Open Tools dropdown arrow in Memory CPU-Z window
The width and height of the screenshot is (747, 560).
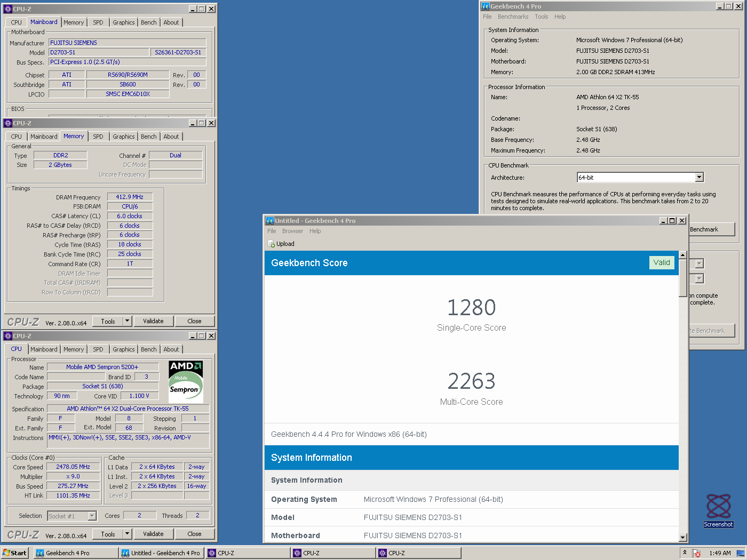click(127, 321)
